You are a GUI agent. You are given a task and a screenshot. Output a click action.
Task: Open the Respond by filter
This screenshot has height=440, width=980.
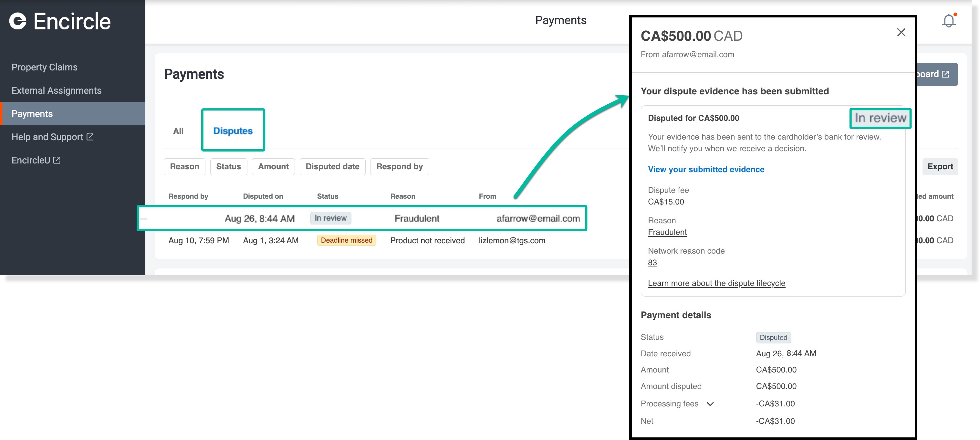tap(399, 167)
